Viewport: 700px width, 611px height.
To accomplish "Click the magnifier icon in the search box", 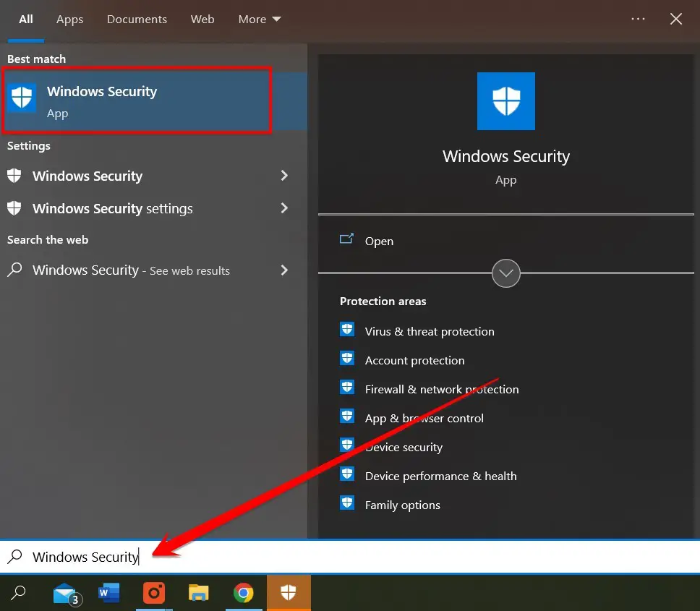I will (14, 557).
